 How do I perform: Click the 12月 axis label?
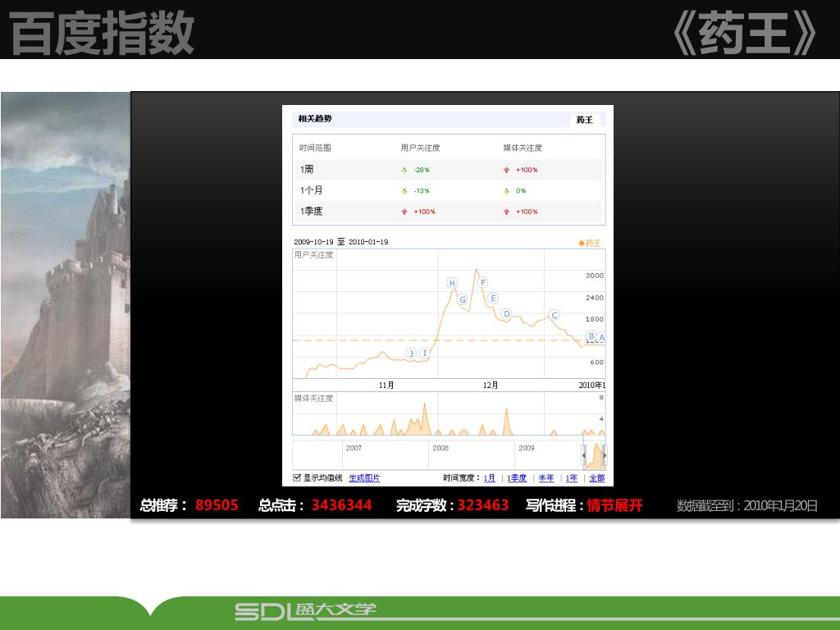tap(491, 386)
